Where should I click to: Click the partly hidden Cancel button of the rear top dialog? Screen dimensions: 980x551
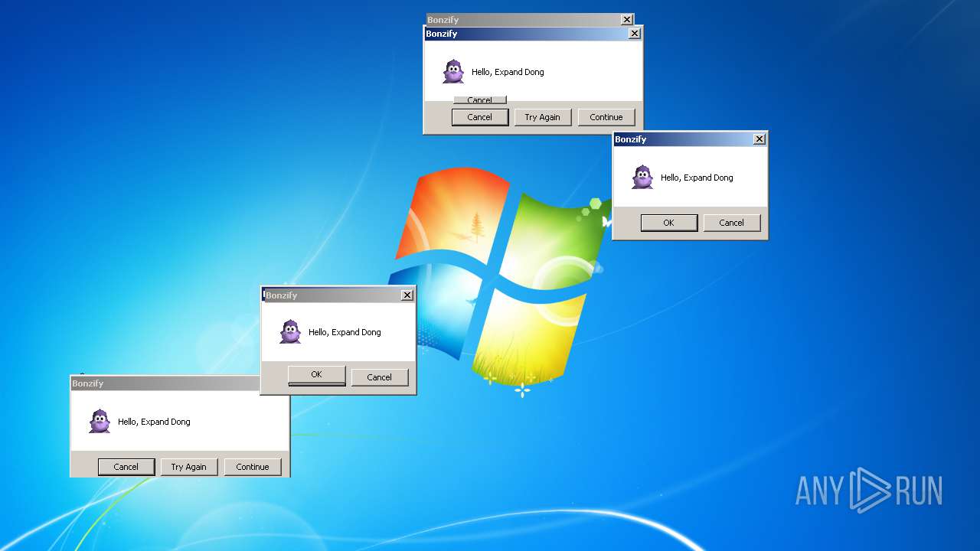tap(480, 100)
